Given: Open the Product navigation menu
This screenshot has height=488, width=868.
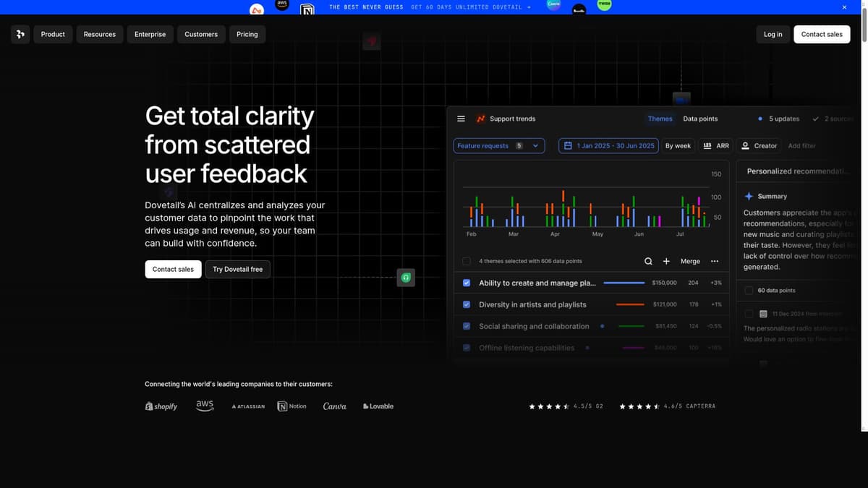Looking at the screenshot, I should pos(53,34).
